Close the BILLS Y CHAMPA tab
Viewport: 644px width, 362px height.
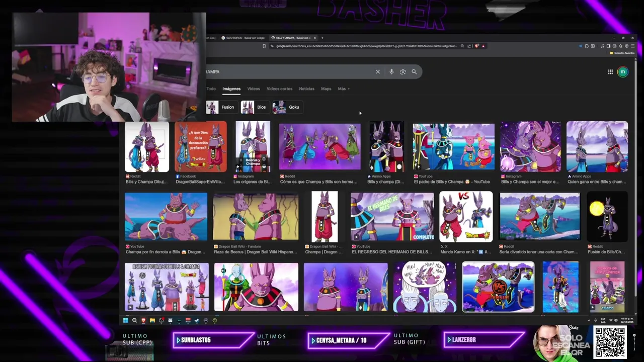[x=315, y=38]
